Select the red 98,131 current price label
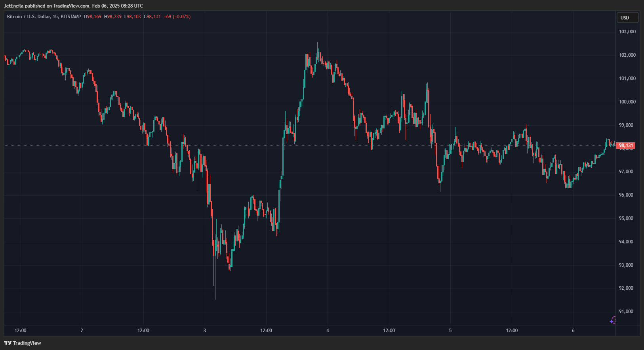 626,145
